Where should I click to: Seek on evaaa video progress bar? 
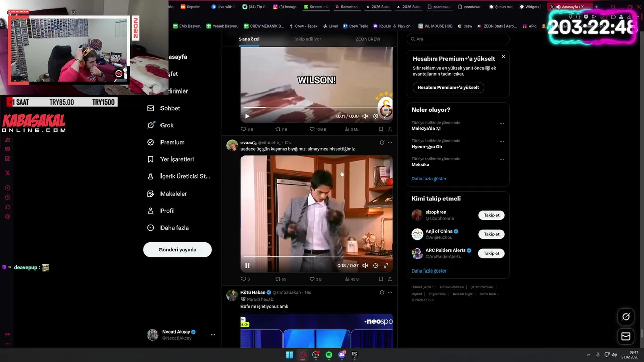pos(317,257)
